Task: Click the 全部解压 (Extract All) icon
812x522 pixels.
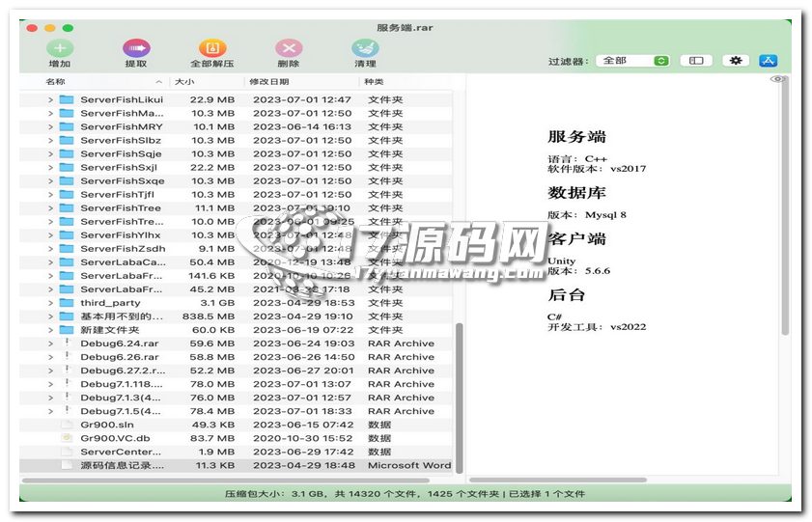Action: coord(212,48)
